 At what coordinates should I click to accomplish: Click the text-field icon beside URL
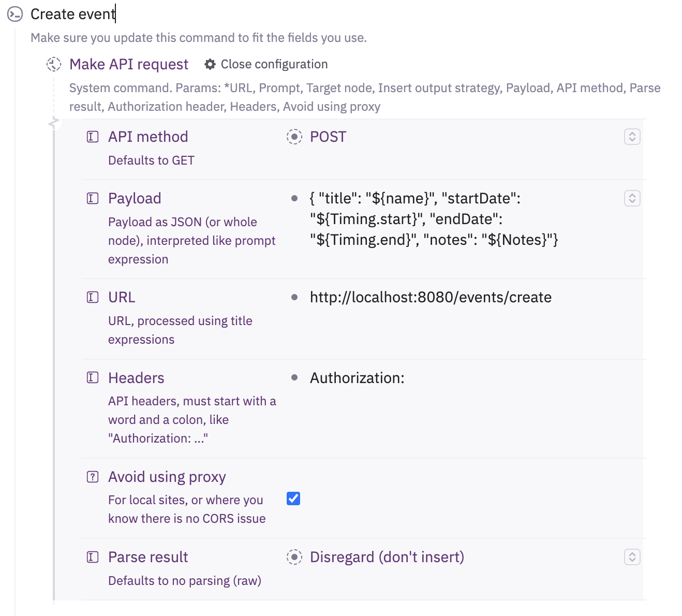click(93, 297)
